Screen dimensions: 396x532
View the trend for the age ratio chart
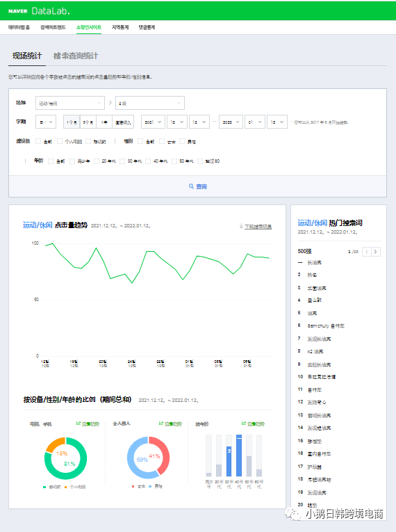[x=253, y=424]
